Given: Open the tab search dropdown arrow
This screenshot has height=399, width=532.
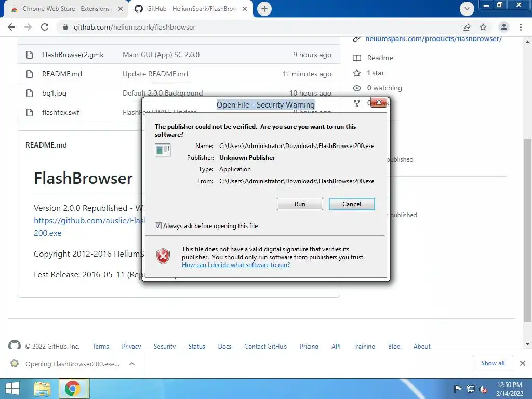Looking at the screenshot, I should [467, 9].
